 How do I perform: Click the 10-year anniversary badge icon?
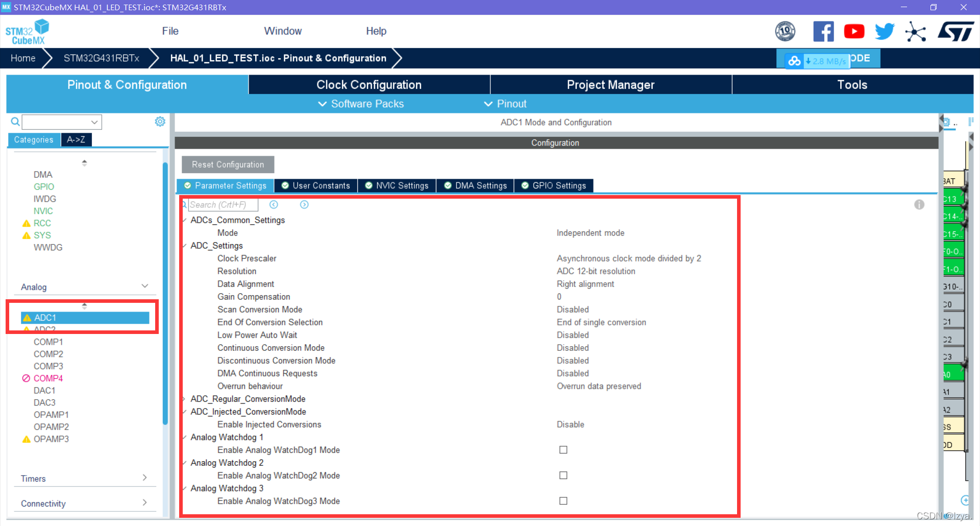785,32
